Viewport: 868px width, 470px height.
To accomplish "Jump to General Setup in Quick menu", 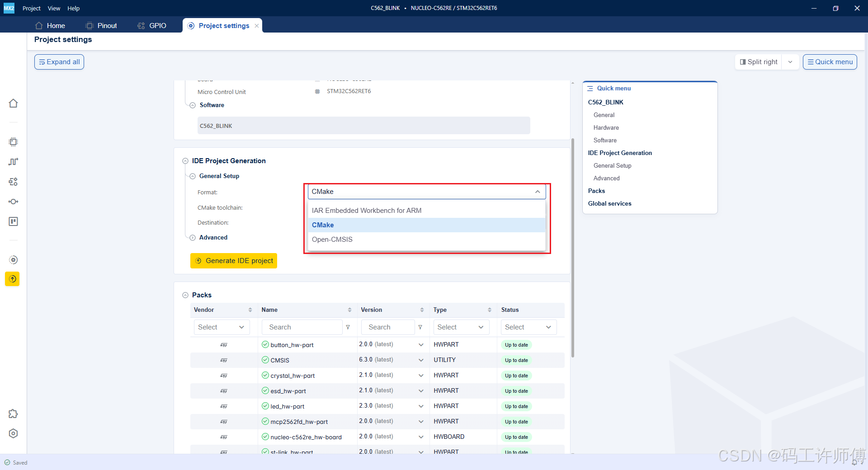I will [612, 166].
